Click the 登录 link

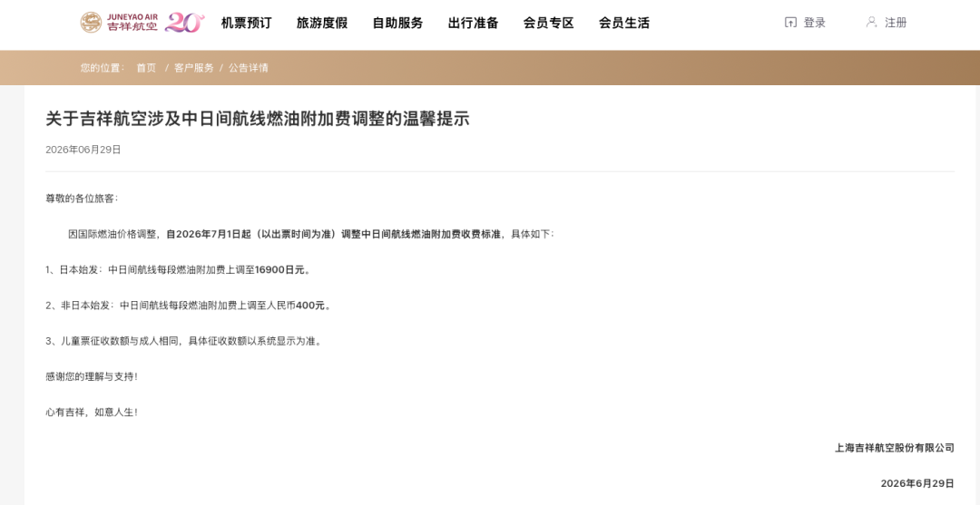[814, 23]
